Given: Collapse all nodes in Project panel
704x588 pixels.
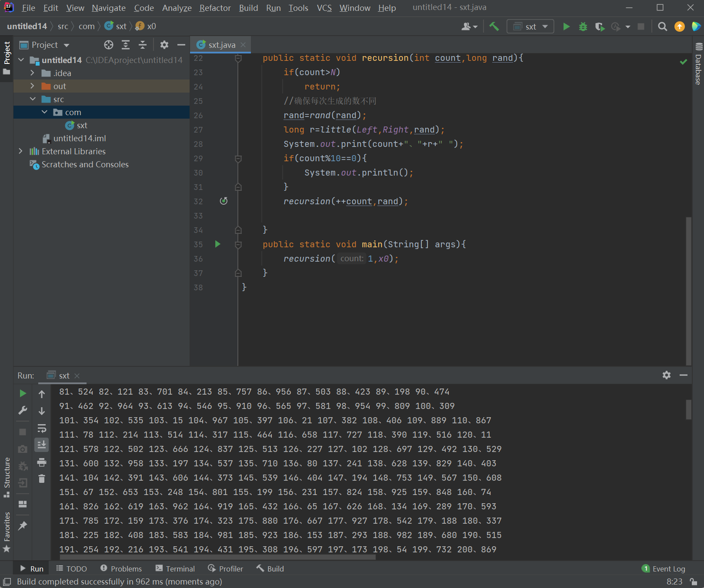Looking at the screenshot, I should pos(143,45).
